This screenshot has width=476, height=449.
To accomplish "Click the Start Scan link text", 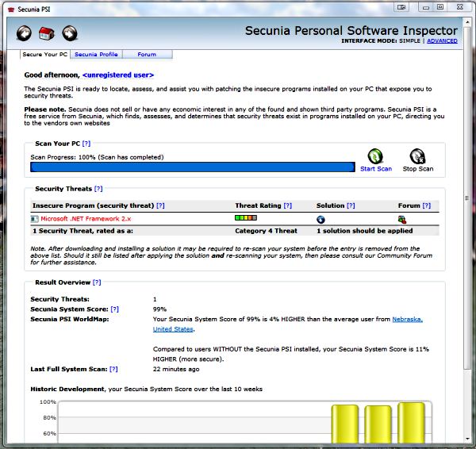I will pos(376,169).
